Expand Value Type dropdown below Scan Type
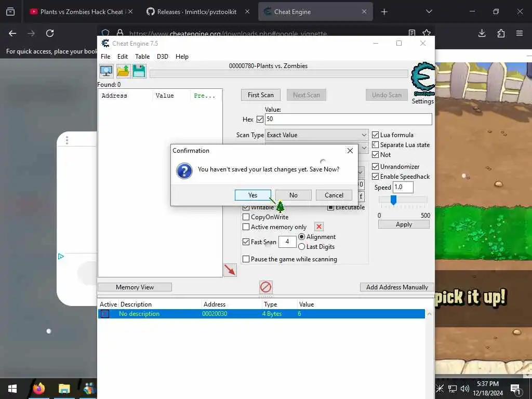Image resolution: width=532 pixels, height=399 pixels. (x=364, y=148)
